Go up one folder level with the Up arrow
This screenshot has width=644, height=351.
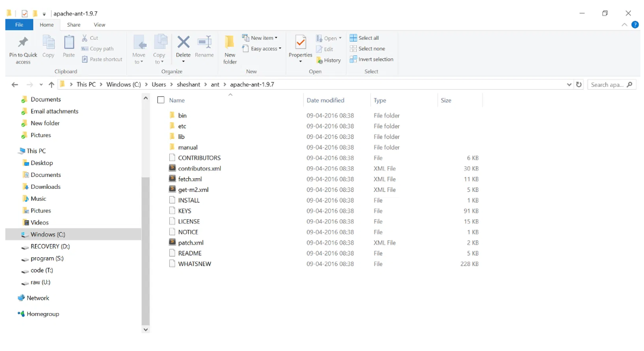pyautogui.click(x=52, y=85)
